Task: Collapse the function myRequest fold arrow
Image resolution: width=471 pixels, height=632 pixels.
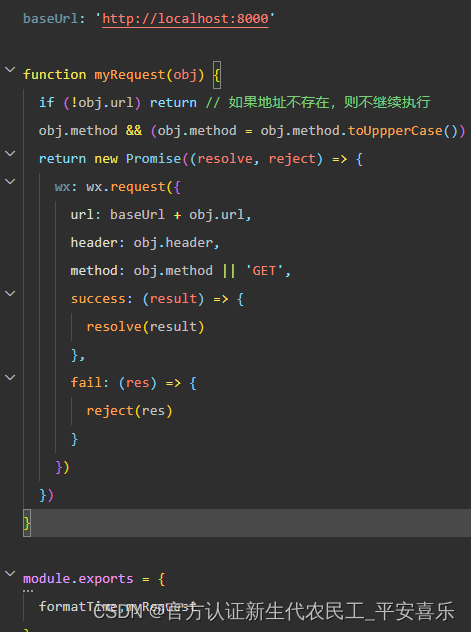Action: point(10,70)
